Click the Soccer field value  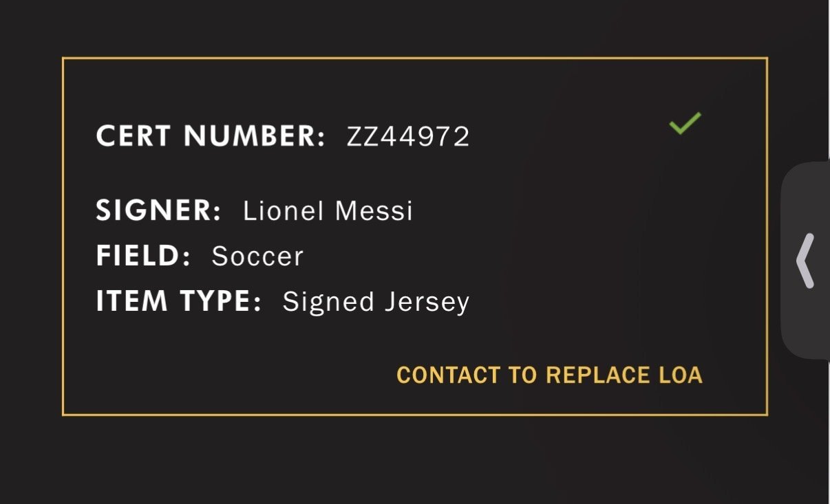(x=257, y=256)
